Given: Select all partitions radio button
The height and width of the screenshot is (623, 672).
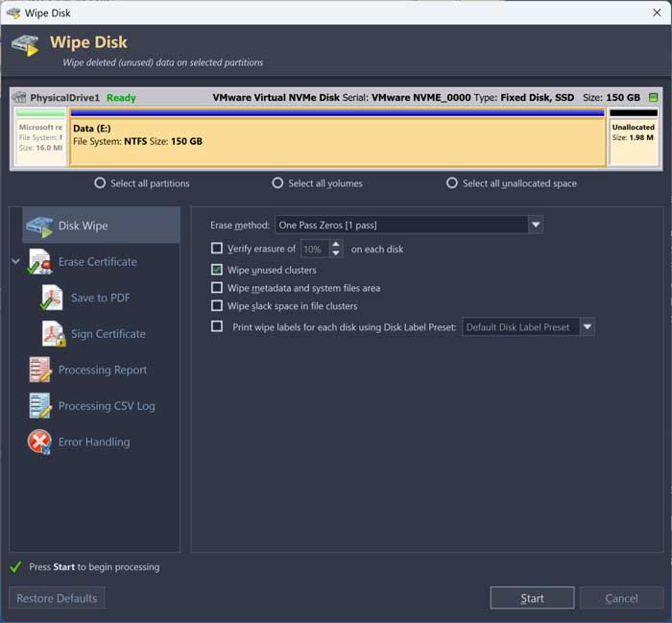Looking at the screenshot, I should click(x=100, y=183).
